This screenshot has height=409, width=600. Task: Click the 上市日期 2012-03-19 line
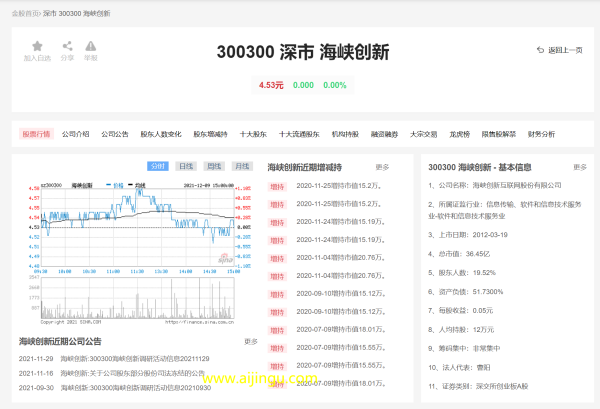[x=468, y=235]
